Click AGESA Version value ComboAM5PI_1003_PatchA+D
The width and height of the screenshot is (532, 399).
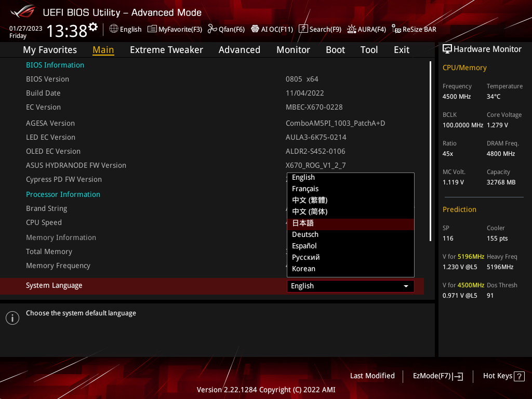pos(335,123)
